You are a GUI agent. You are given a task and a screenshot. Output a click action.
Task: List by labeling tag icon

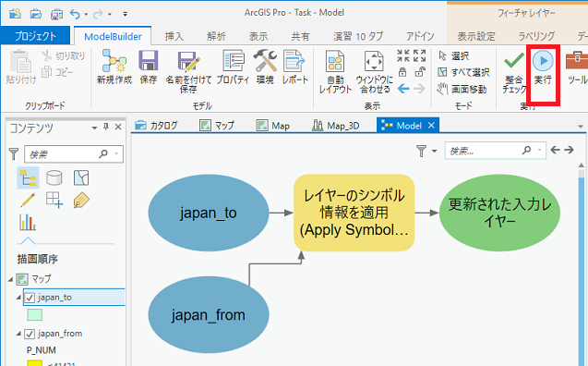click(81, 200)
